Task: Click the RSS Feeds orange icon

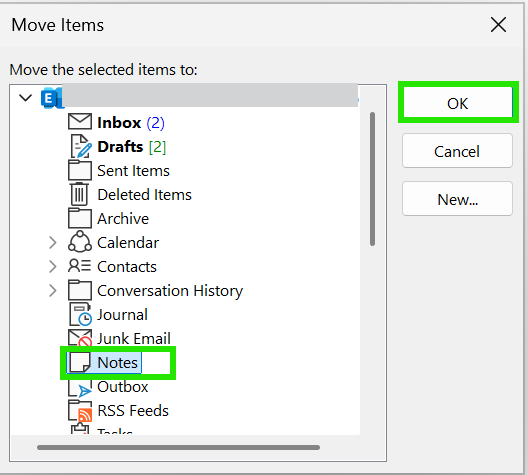Action: 80,411
